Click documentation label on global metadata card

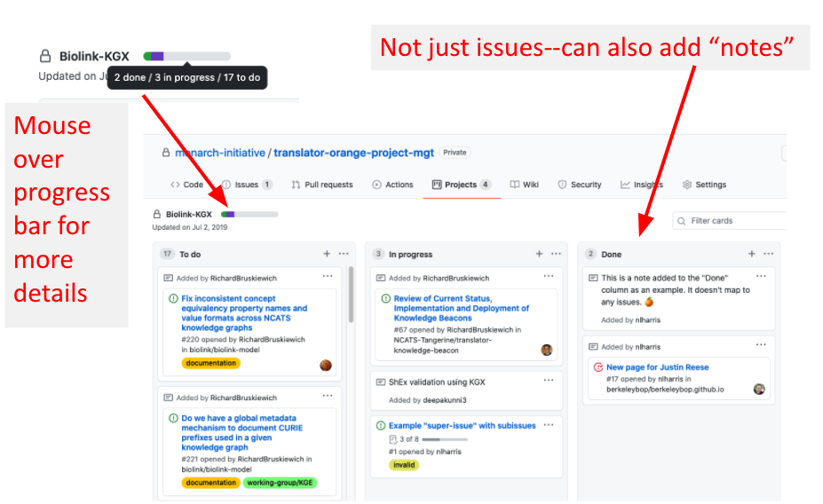211,483
